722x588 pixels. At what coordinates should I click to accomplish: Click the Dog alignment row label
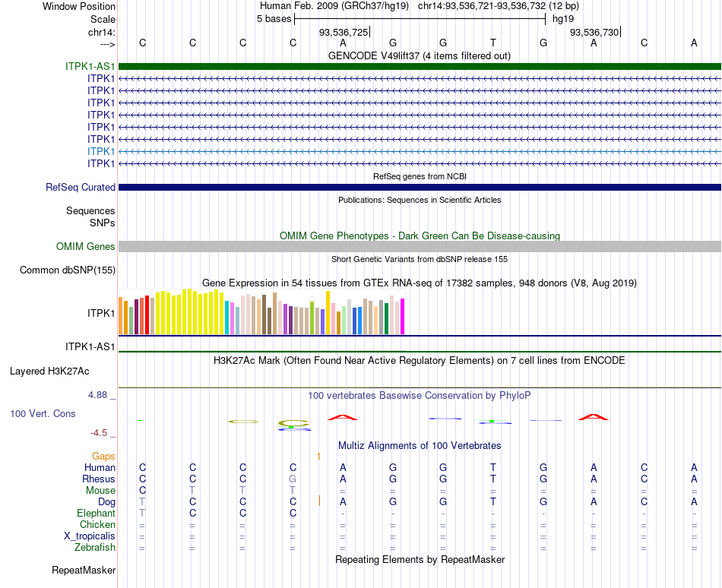coord(107,502)
